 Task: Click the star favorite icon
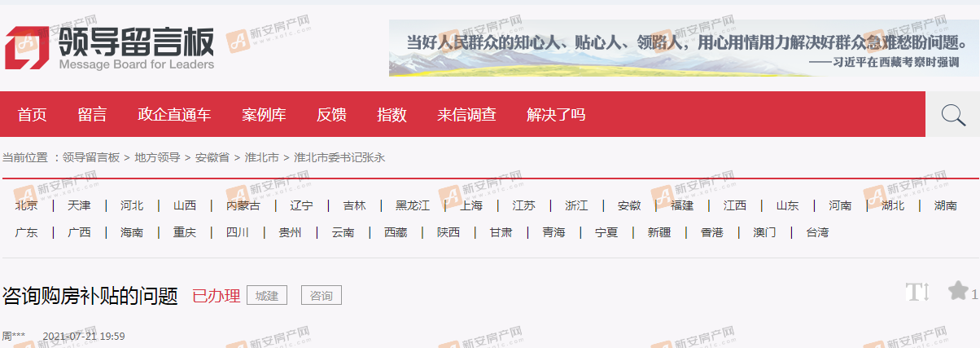[958, 291]
